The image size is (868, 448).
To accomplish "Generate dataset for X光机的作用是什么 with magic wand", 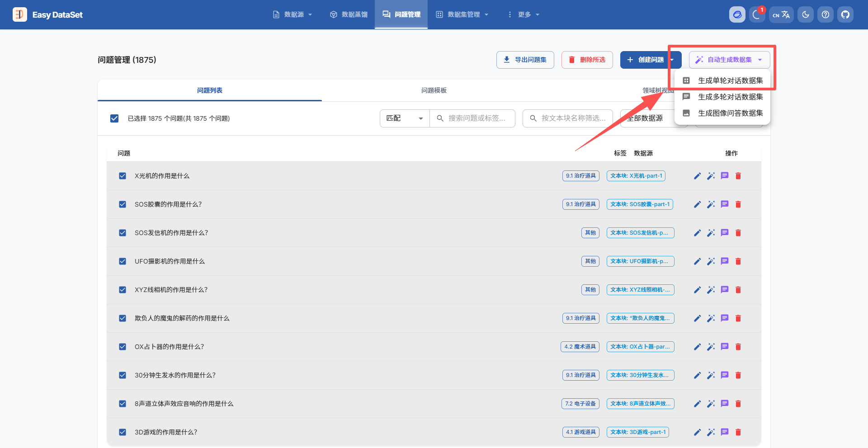I will [x=711, y=176].
